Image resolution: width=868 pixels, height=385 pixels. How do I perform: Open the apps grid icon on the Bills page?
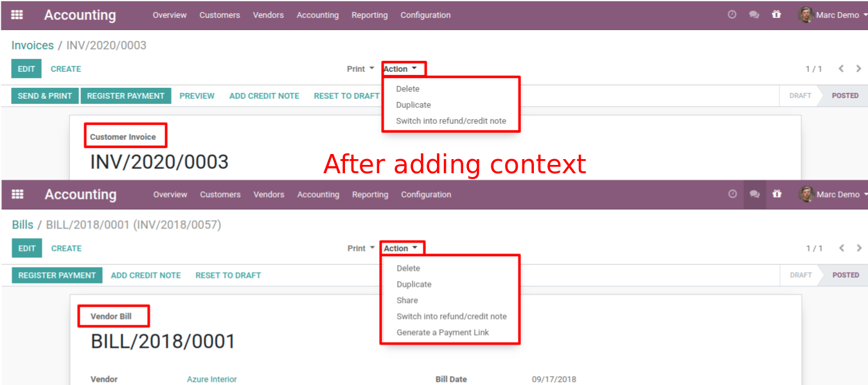coord(18,194)
